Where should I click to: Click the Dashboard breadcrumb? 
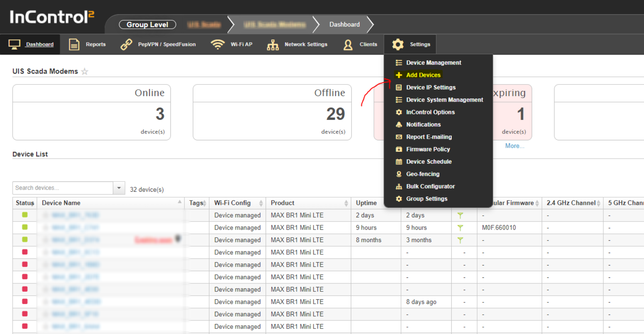coord(345,24)
